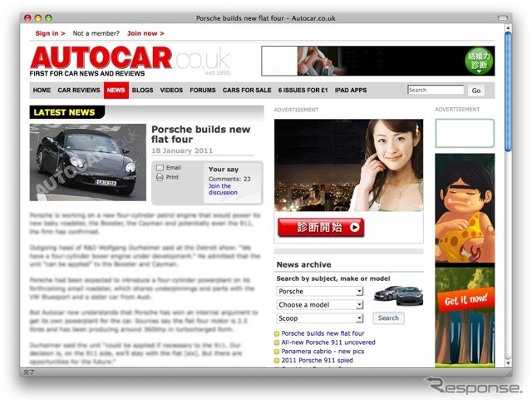The image size is (532, 404).
Task: Click the Email text link
Action: [174, 168]
